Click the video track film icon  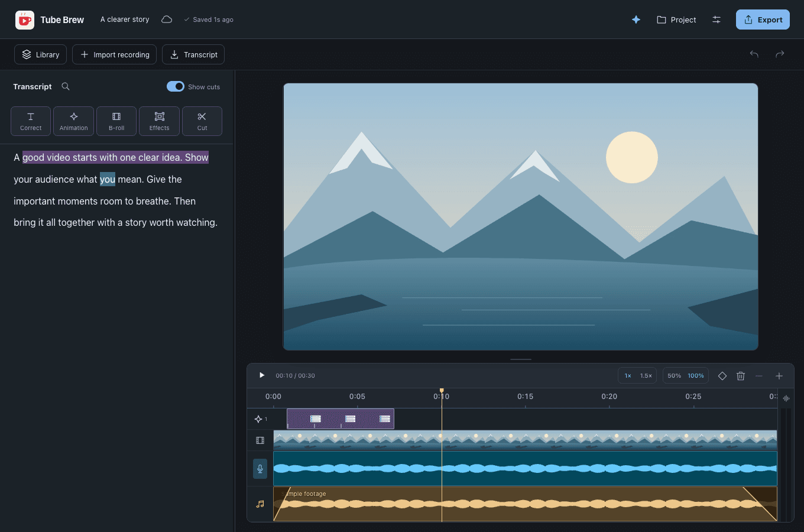(260, 440)
